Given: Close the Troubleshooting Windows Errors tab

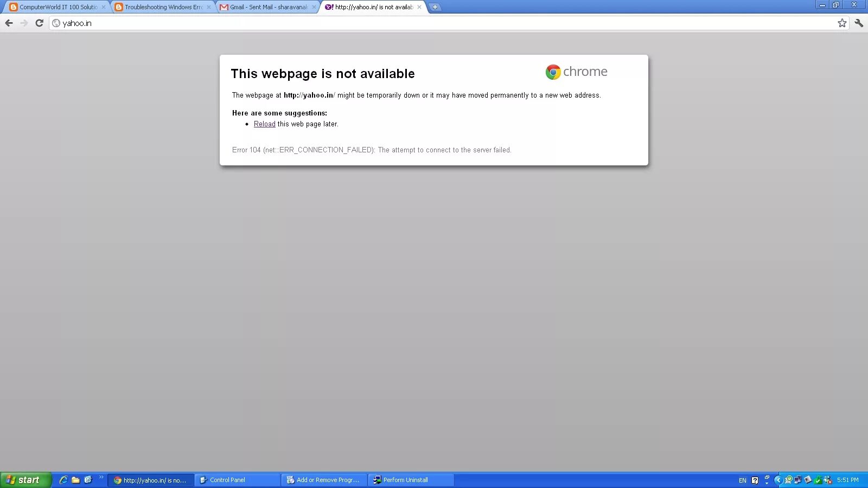Looking at the screenshot, I should (x=209, y=7).
